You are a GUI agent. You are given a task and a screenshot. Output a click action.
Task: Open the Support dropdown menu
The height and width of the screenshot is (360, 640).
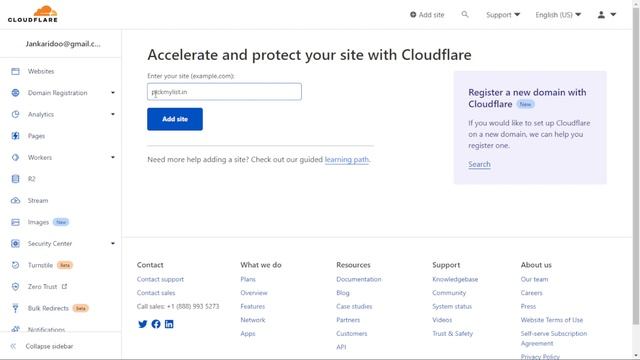[x=503, y=15]
